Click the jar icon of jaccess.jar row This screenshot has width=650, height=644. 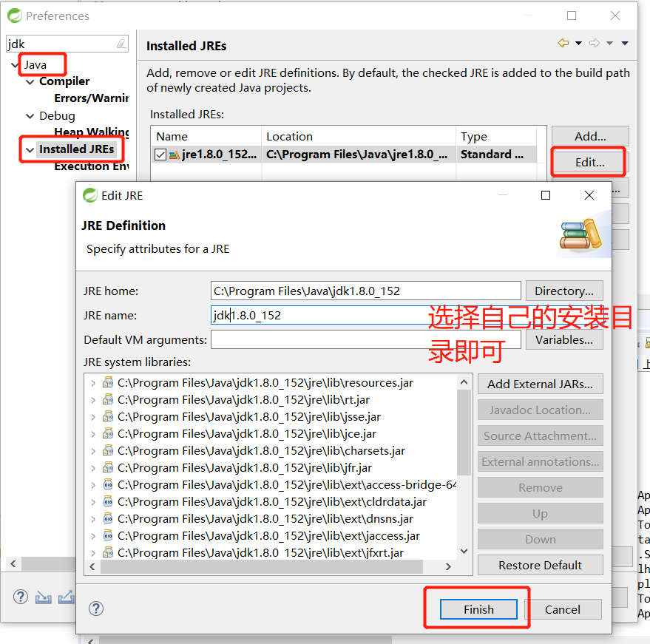coord(108,535)
